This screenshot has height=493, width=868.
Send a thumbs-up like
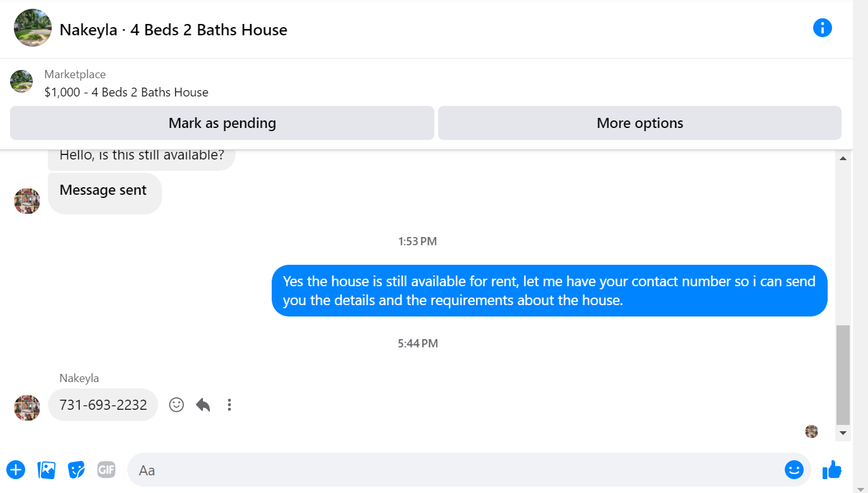click(832, 470)
